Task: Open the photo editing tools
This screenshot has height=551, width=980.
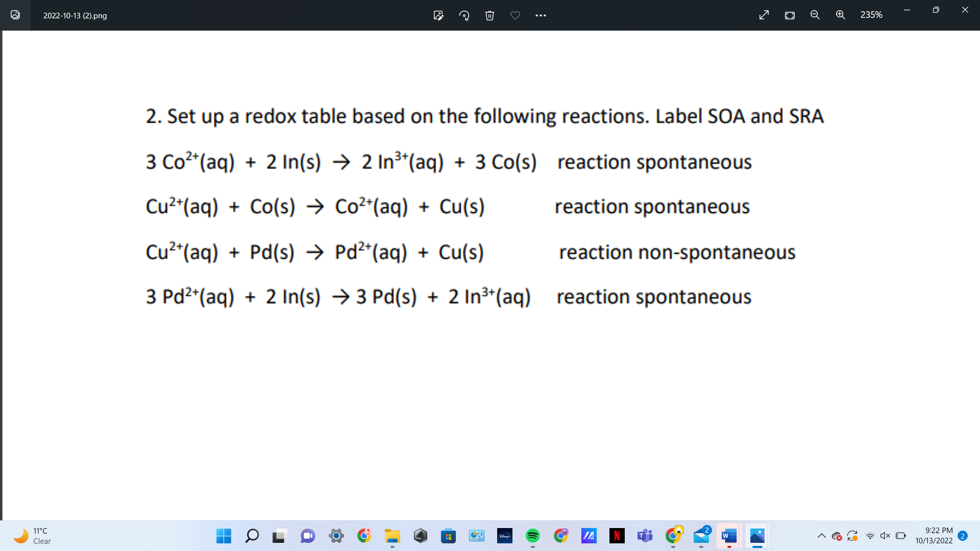Action: coord(438,15)
